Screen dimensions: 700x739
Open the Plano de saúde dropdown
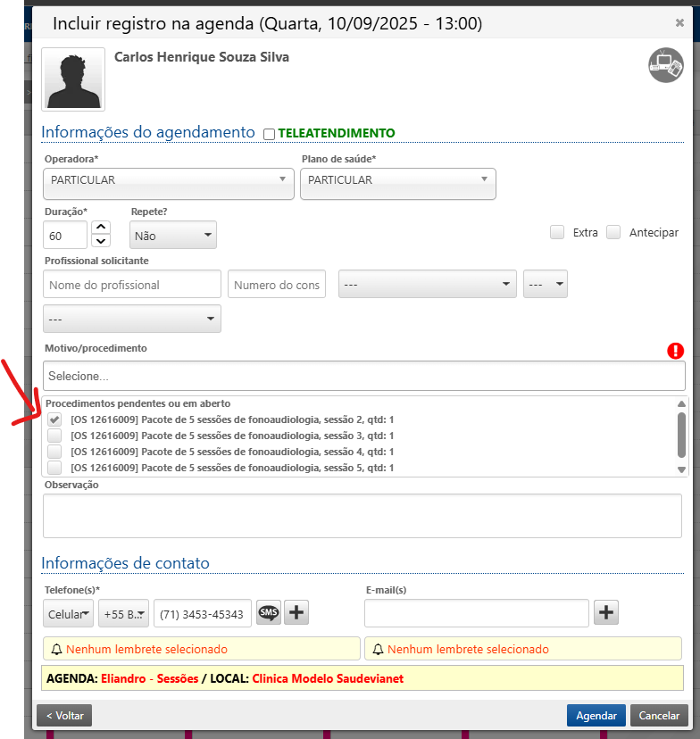(398, 184)
